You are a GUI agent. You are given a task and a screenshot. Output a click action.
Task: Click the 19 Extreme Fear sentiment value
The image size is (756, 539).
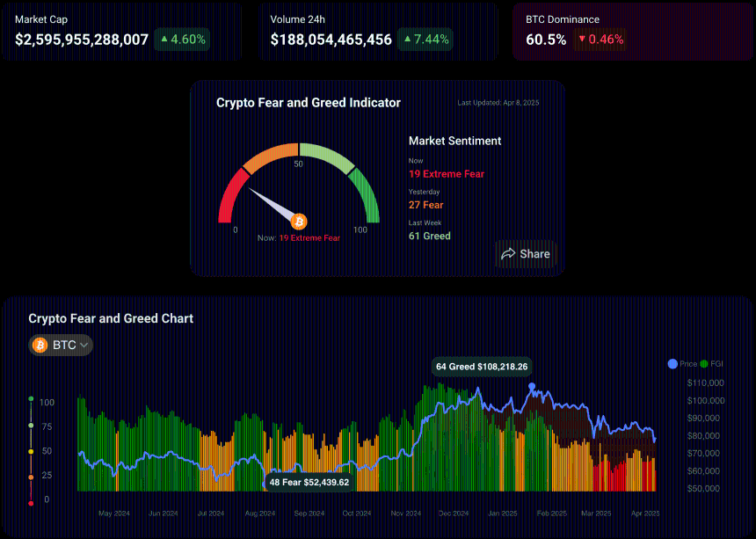pos(446,174)
